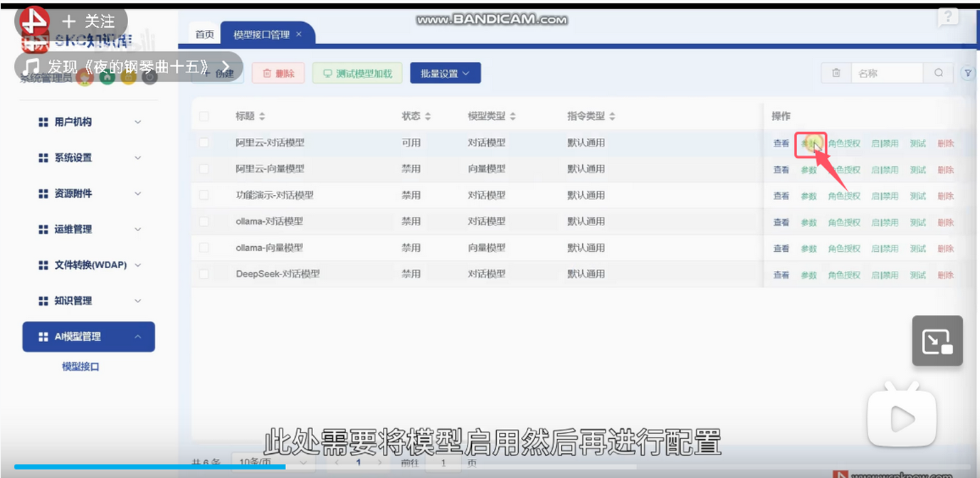Open the filter funnel icon at top right
This screenshot has width=980, height=478.
[x=968, y=73]
